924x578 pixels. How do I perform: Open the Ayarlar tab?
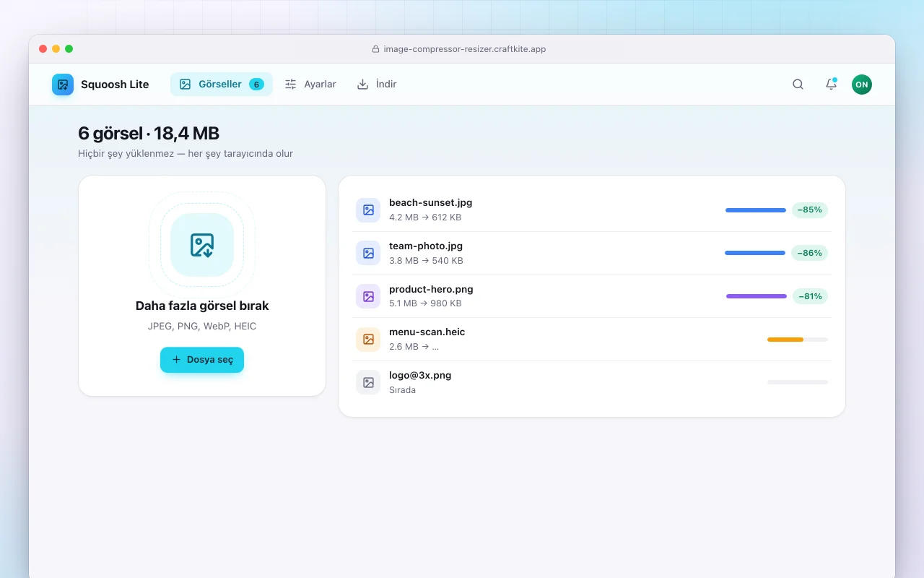(x=310, y=85)
